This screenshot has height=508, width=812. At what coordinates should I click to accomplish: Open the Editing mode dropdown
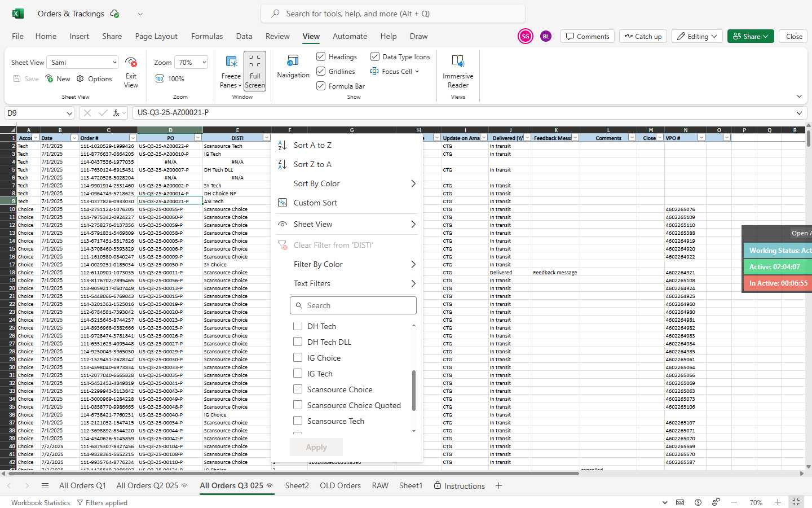click(697, 36)
